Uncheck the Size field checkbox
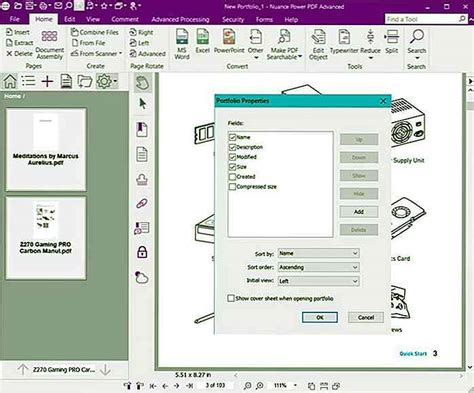The image size is (474, 393). [x=232, y=167]
